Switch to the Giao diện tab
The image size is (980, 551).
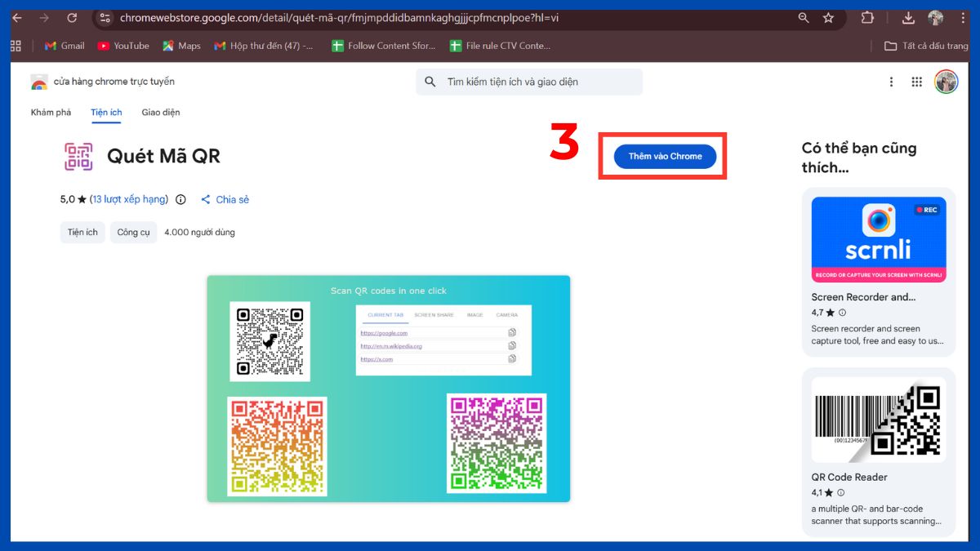pyautogui.click(x=161, y=112)
